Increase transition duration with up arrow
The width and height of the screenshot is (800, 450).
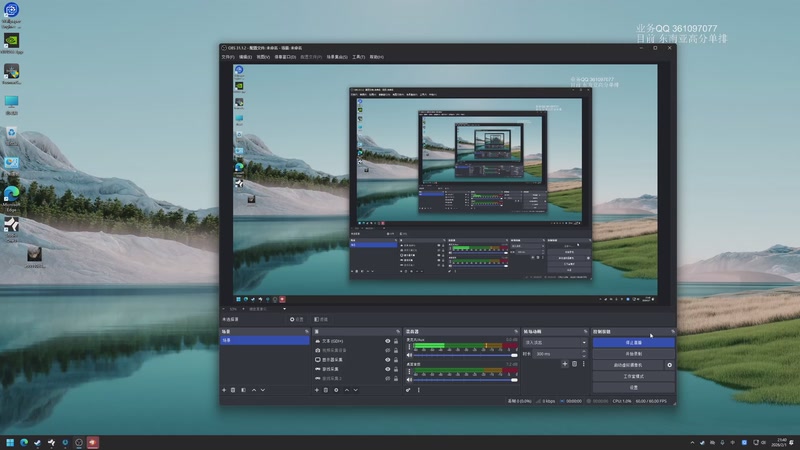584,352
